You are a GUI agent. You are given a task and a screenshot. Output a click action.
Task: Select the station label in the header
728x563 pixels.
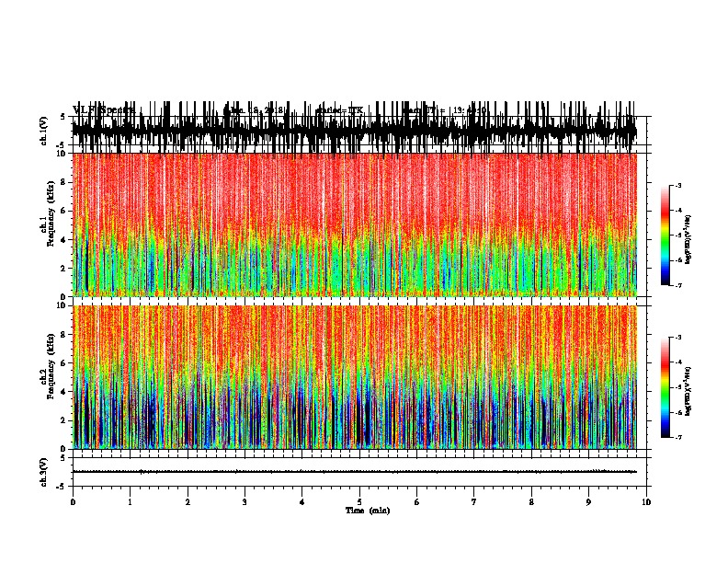click(339, 110)
